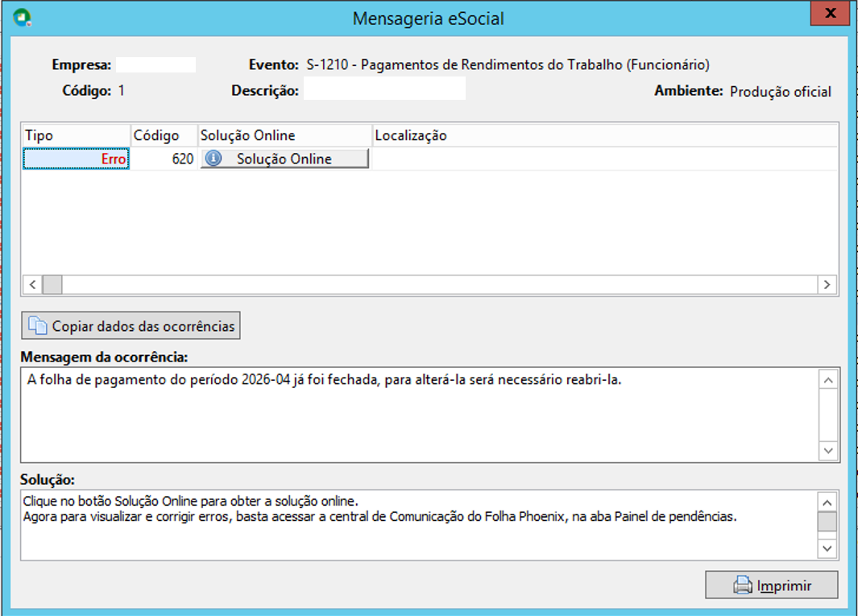Viewport: 858px width, 616px height.
Task: Sort by the Tipo column header
Action: [x=76, y=135]
